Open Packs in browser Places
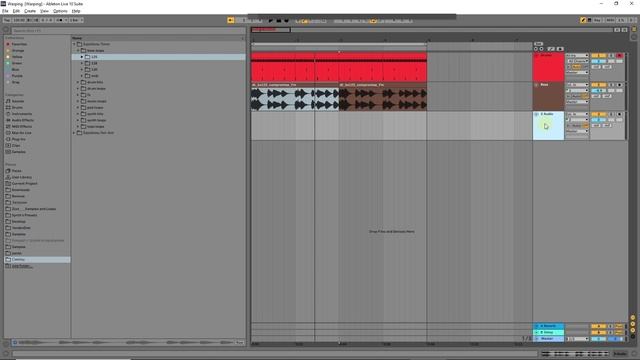This screenshot has width=640, height=360. tap(16, 171)
